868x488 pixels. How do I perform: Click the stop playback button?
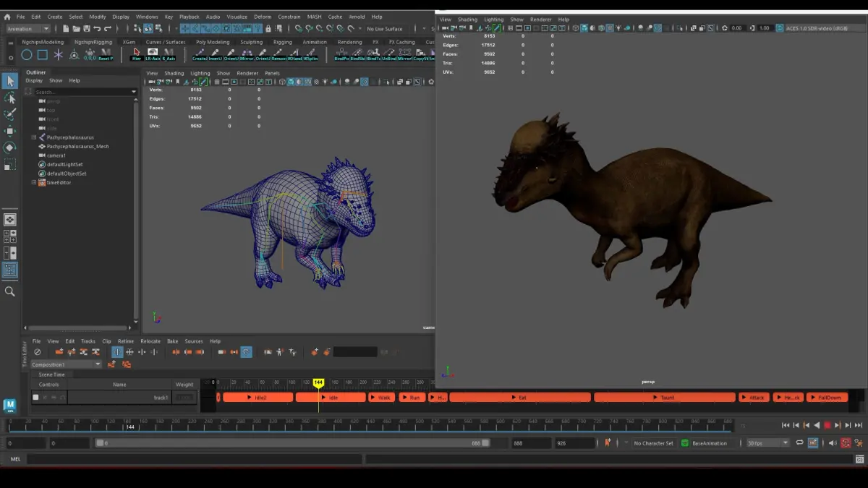tap(827, 425)
